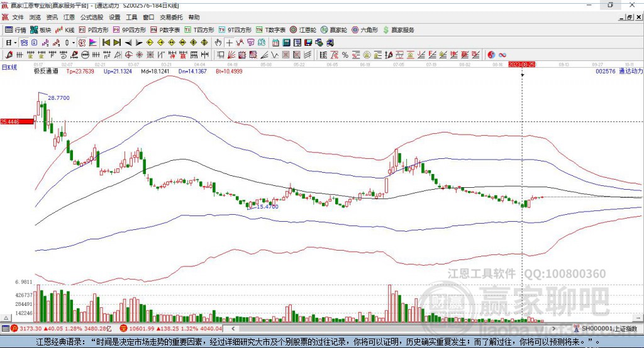Switch to the K线 chart view

tap(65, 30)
